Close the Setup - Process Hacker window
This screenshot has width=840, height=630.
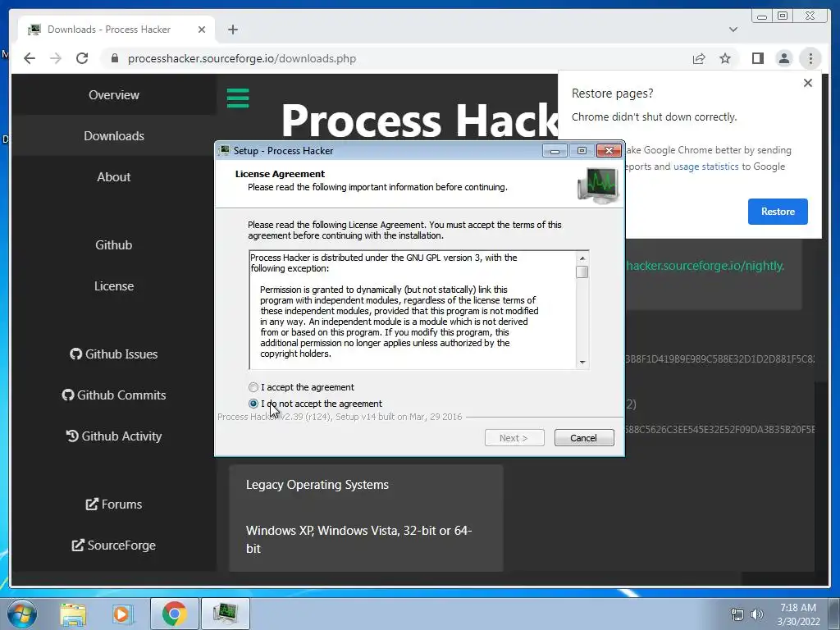click(x=609, y=151)
